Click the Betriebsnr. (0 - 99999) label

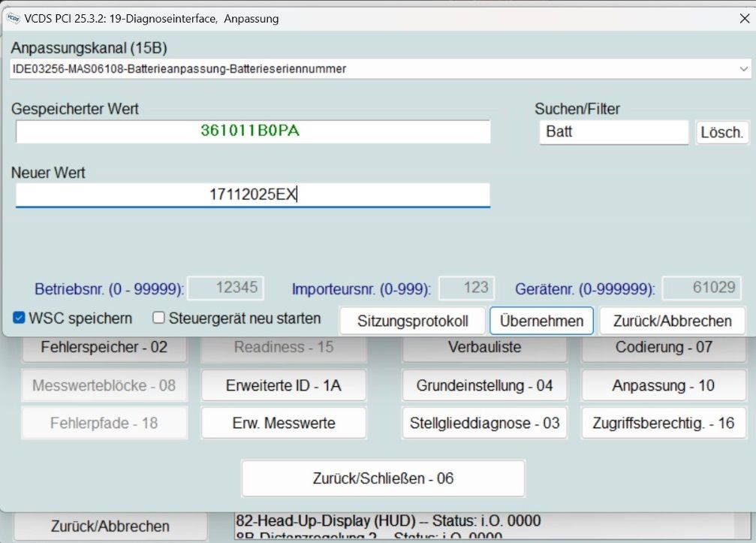[109, 289]
